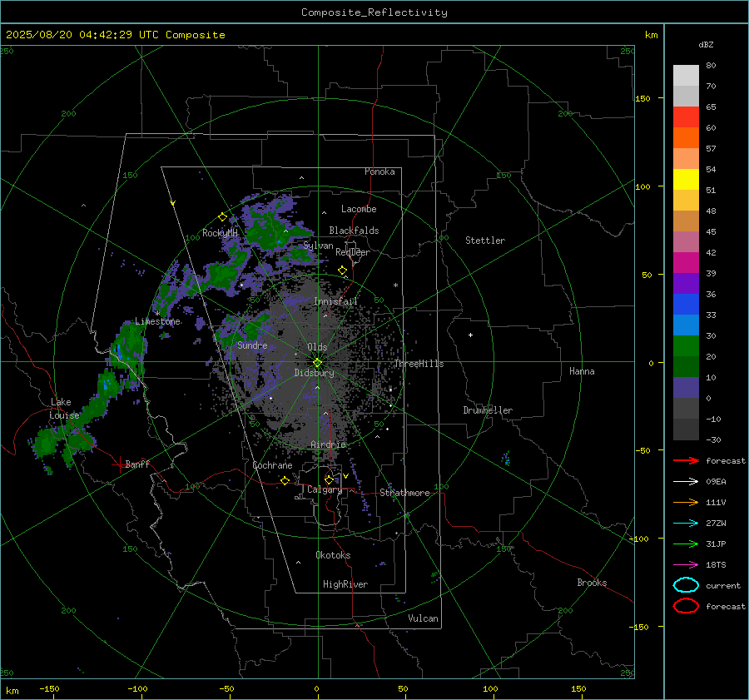Pick the red 65 dBZ color swatch
This screenshot has height=700, width=749.
[x=686, y=117]
